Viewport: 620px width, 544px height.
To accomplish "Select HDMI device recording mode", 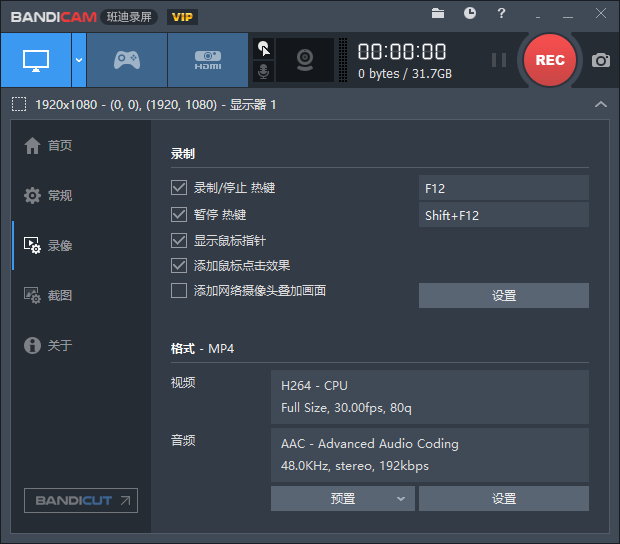I will pyautogui.click(x=208, y=60).
